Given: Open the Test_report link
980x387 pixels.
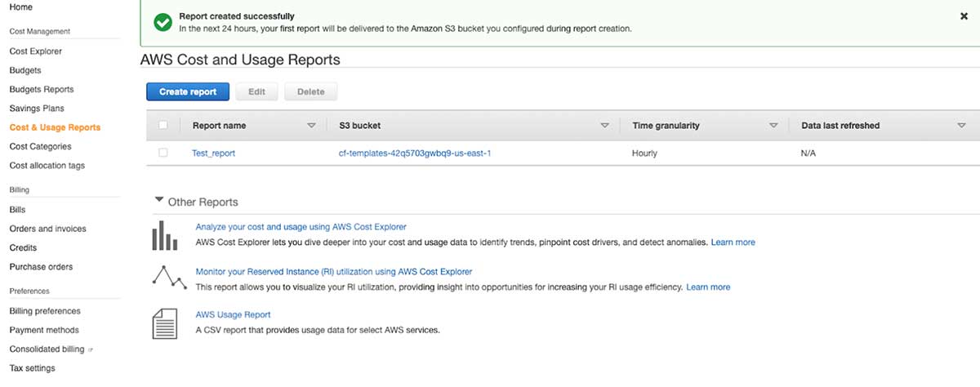Looking at the screenshot, I should coord(213,153).
